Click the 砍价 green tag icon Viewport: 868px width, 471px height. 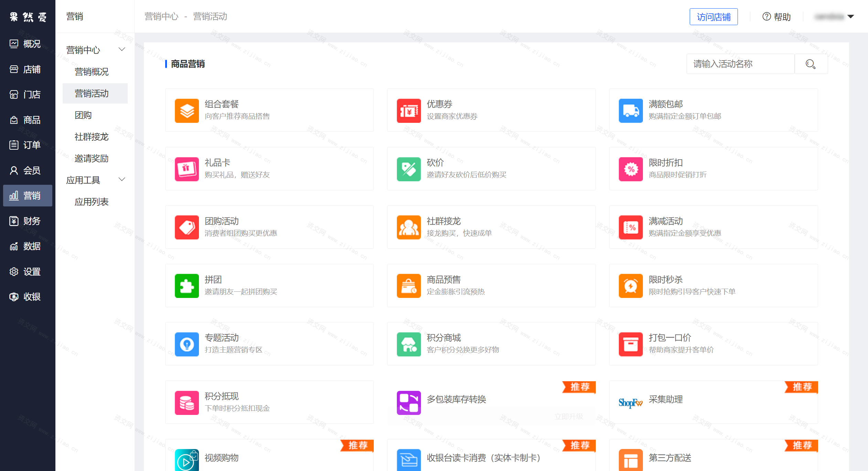pos(409,169)
